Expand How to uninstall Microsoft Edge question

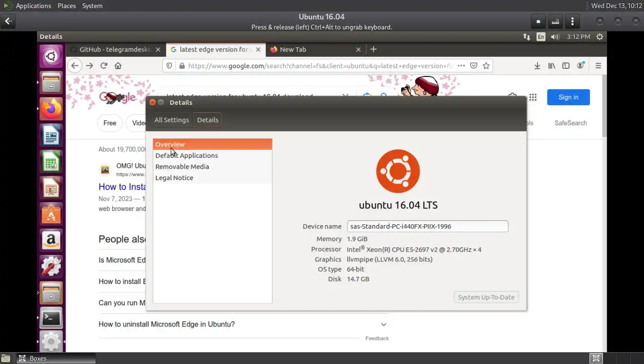(x=243, y=324)
